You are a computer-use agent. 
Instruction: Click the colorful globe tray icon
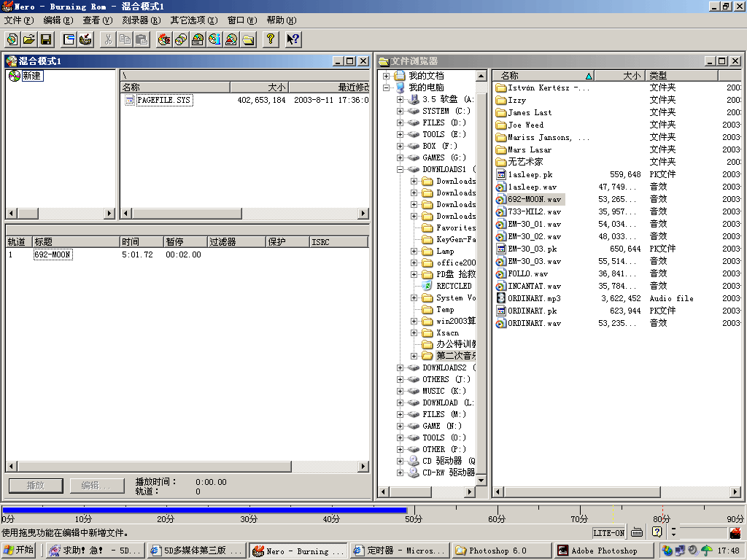point(667,551)
